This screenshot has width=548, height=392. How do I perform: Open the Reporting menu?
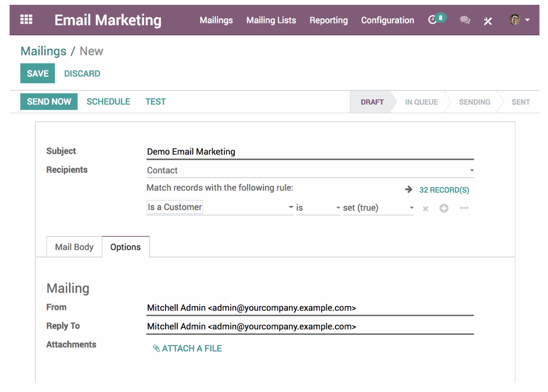pos(328,20)
